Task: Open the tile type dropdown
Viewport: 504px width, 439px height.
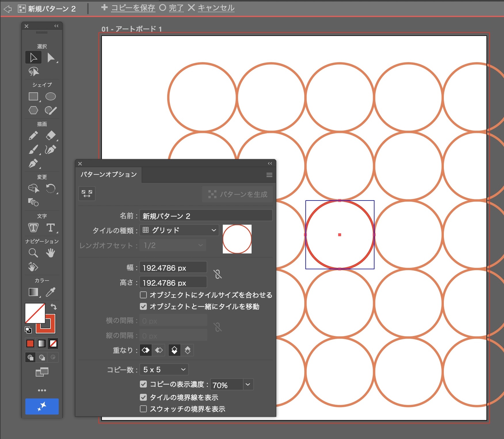Action: coord(179,230)
